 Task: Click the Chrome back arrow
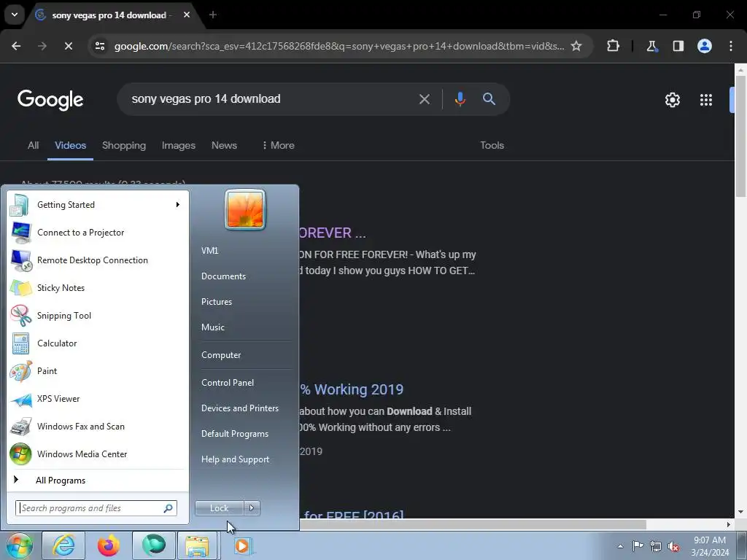point(16,46)
